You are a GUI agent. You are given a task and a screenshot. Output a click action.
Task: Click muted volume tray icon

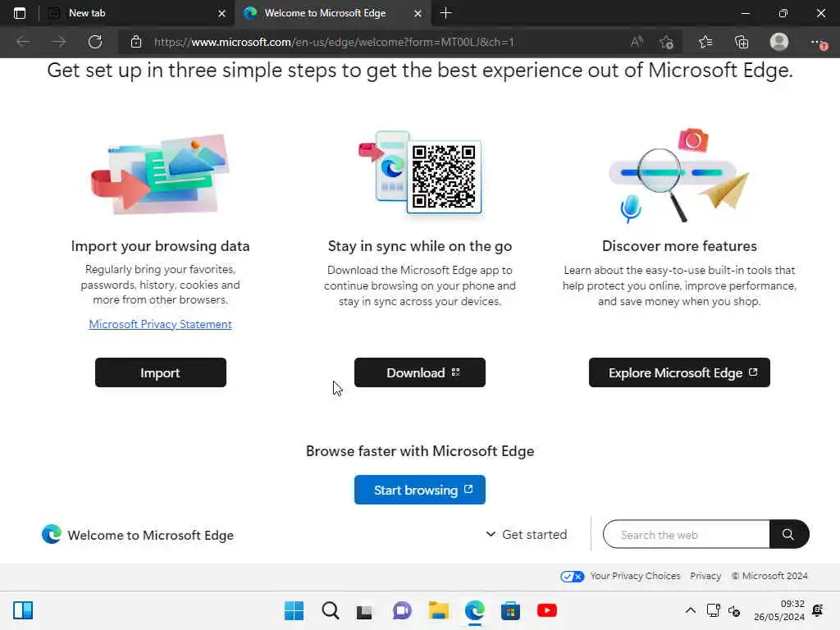(x=734, y=610)
